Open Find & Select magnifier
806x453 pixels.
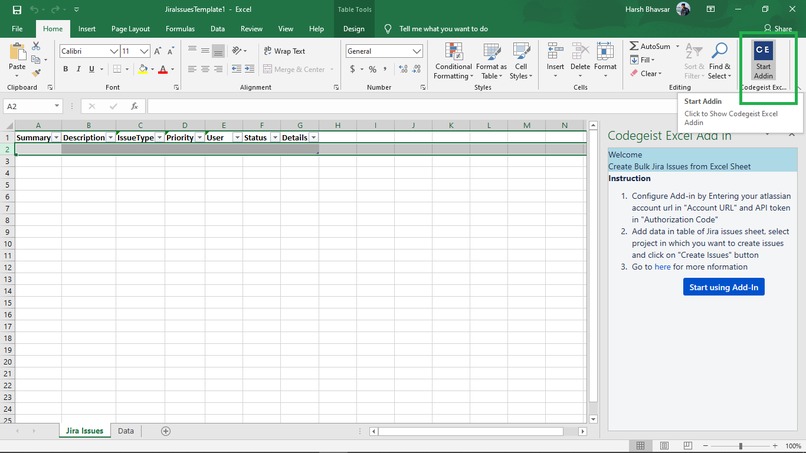[x=720, y=61]
